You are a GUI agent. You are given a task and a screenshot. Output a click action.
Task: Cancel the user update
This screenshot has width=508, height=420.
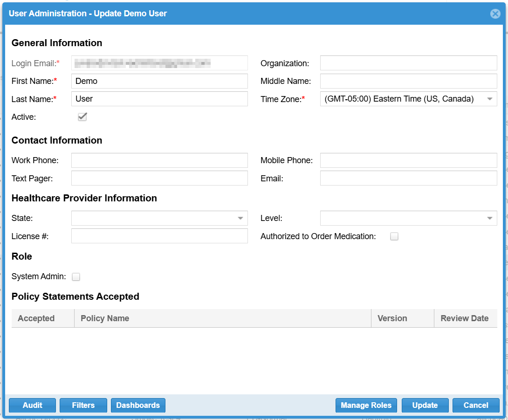point(475,405)
